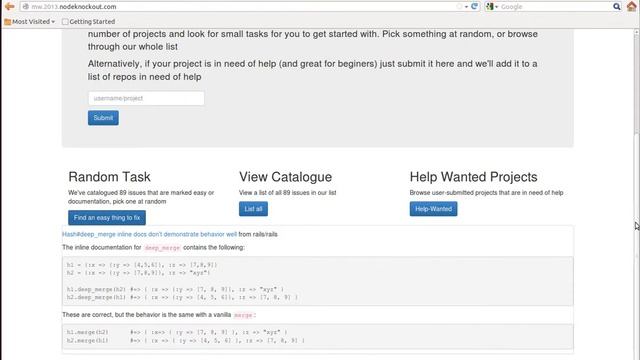Click "Browse user-submitted projects" description text
Image resolution: width=640 pixels, height=360 pixels.
pyautogui.click(x=487, y=193)
